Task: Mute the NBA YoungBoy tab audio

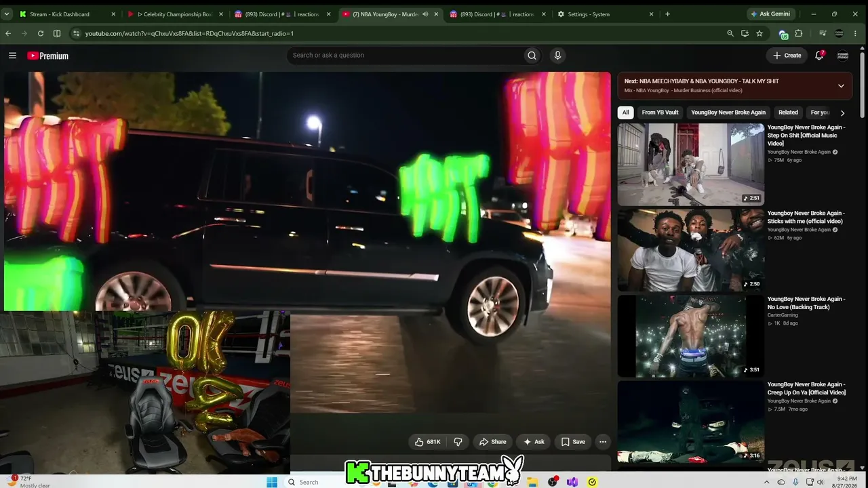Action: coord(425,14)
